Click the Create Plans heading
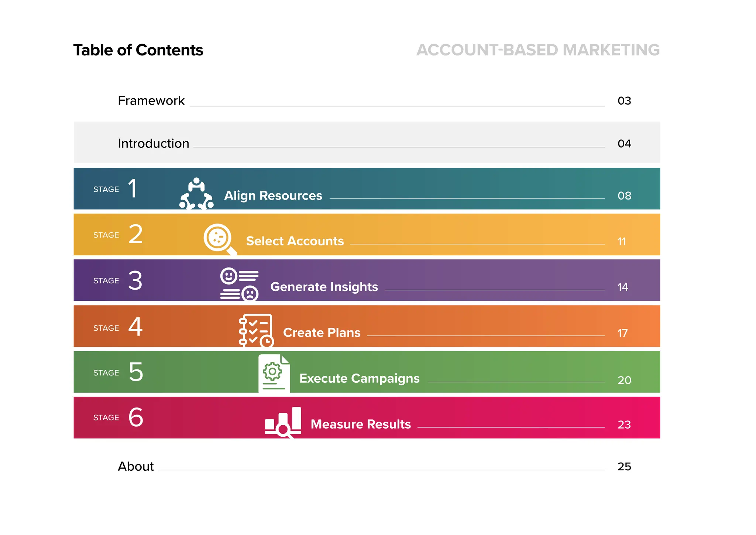Viewport: 756px width, 535px height. tap(322, 333)
